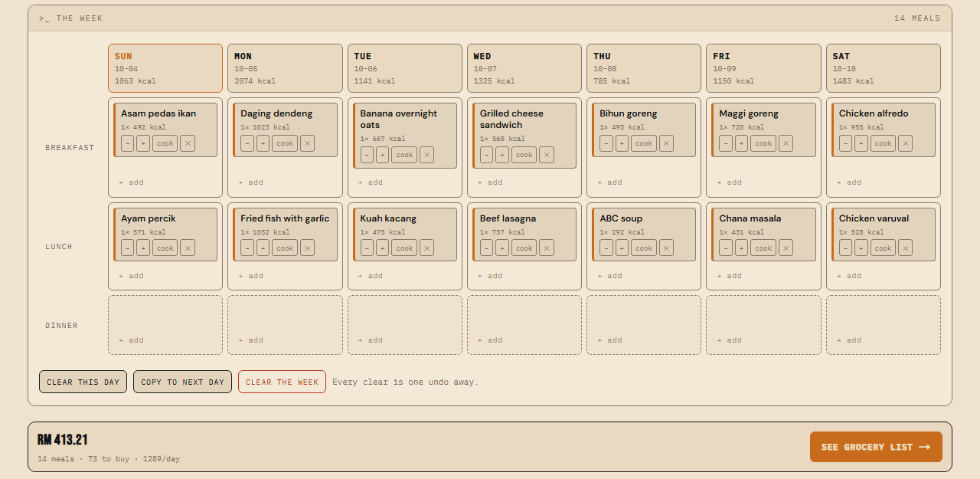Mark Beef lasagna as cooked
980x479 pixels.
click(524, 248)
